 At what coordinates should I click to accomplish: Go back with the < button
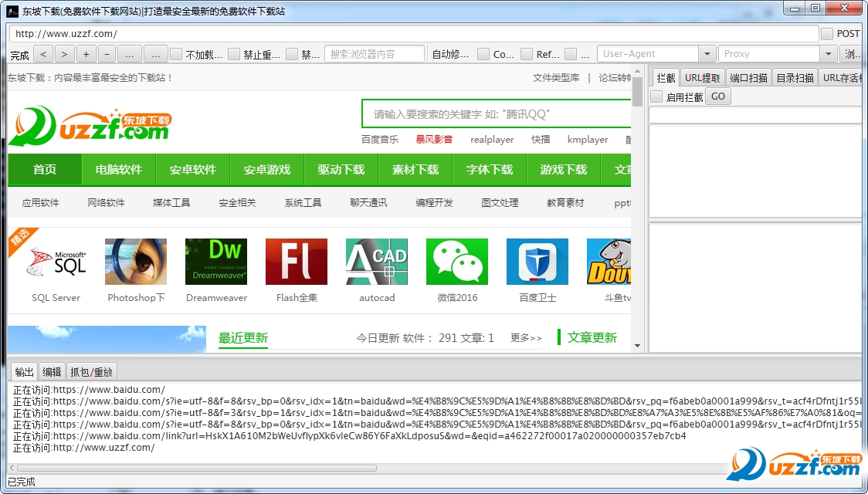43,54
